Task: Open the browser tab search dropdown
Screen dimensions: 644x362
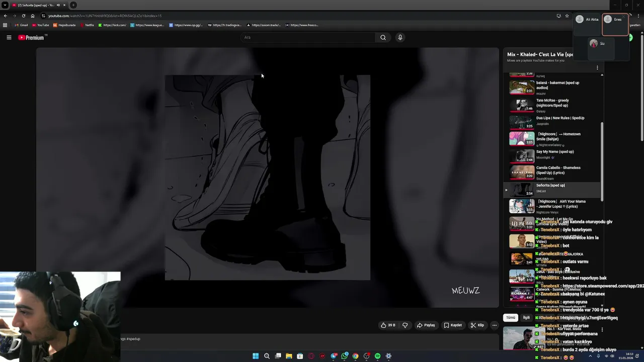Action: click(5, 5)
